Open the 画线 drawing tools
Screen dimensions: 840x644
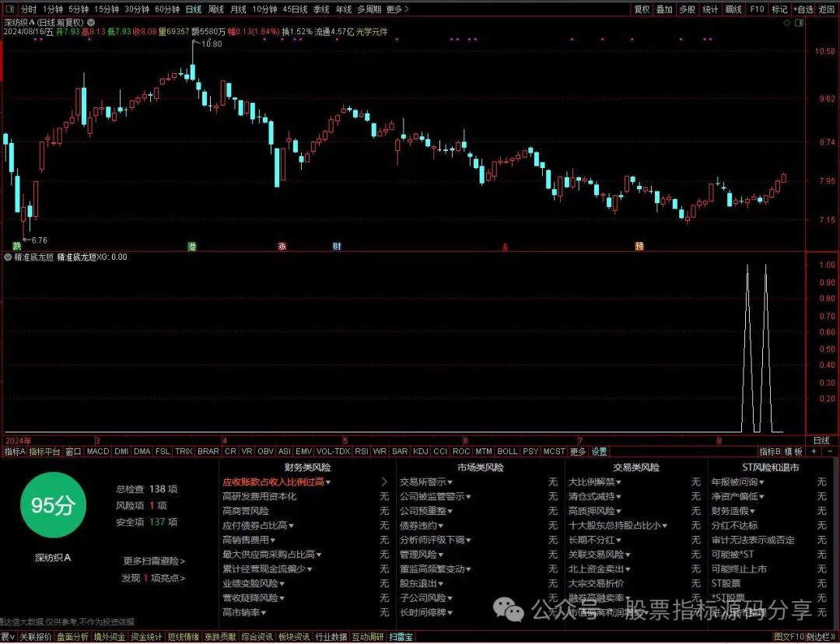733,9
